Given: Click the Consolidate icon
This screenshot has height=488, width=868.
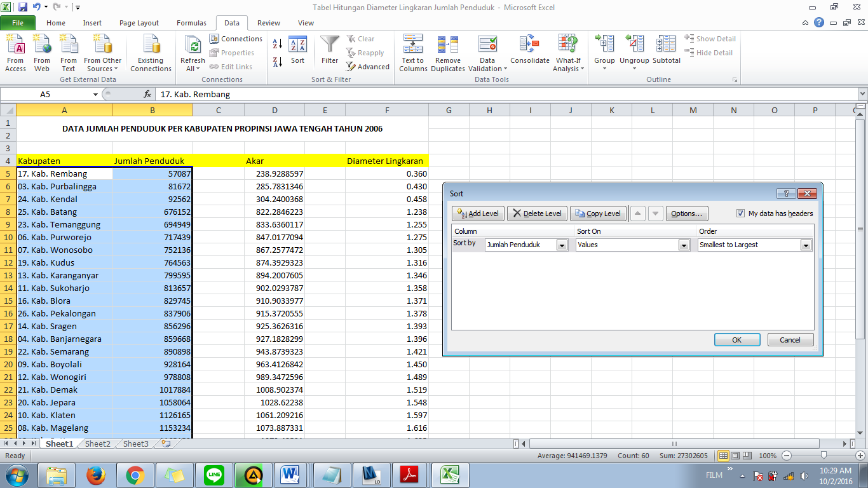Looking at the screenshot, I should [x=529, y=51].
